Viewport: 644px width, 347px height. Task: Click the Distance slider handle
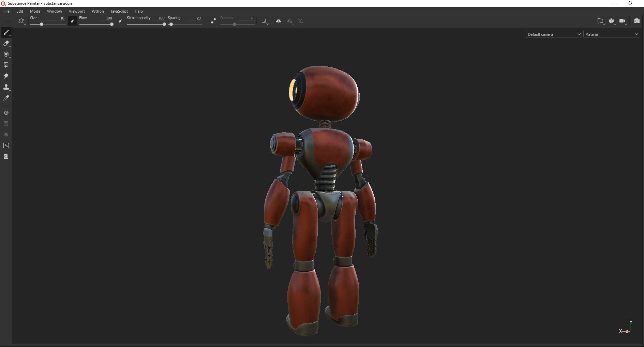(x=235, y=24)
